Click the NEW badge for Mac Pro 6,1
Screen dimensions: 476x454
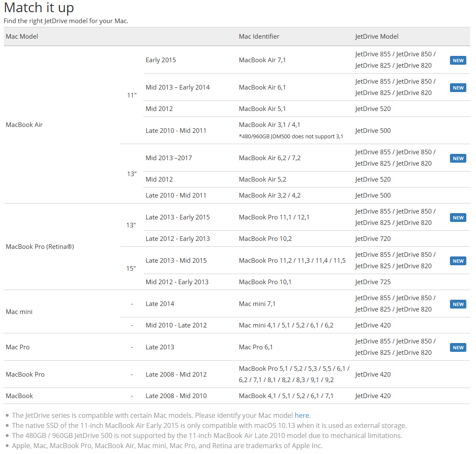tap(458, 347)
